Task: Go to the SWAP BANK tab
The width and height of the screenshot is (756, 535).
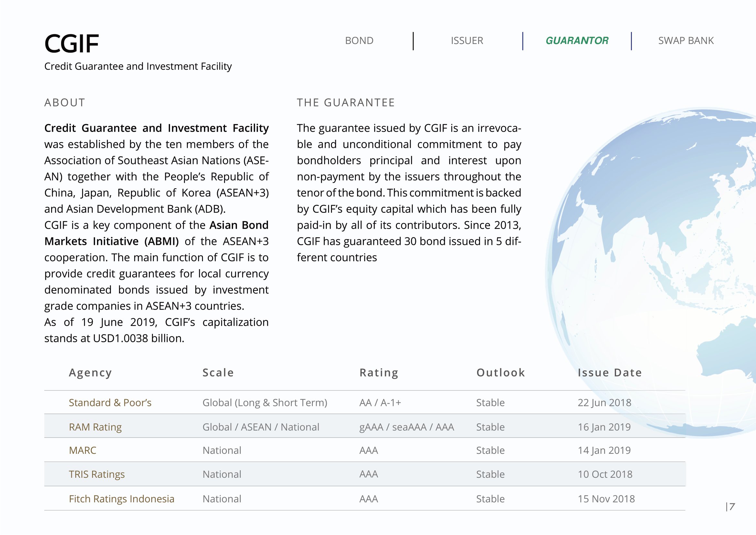Action: [686, 40]
